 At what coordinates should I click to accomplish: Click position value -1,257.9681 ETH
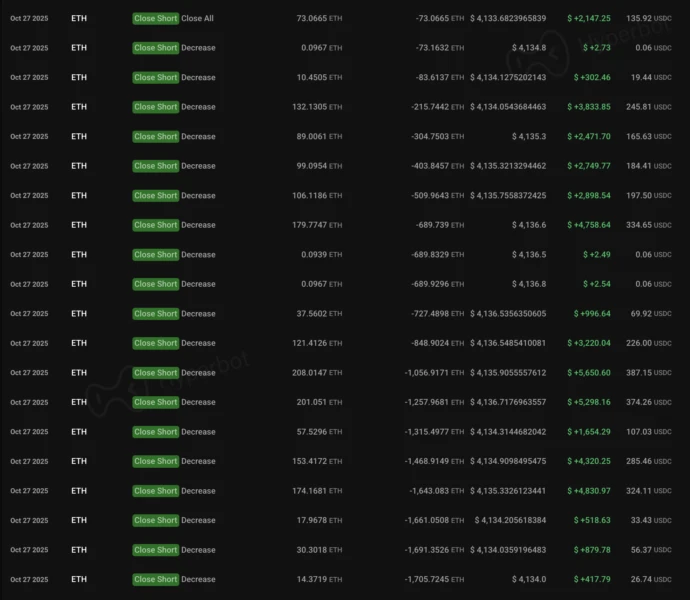click(x=434, y=402)
